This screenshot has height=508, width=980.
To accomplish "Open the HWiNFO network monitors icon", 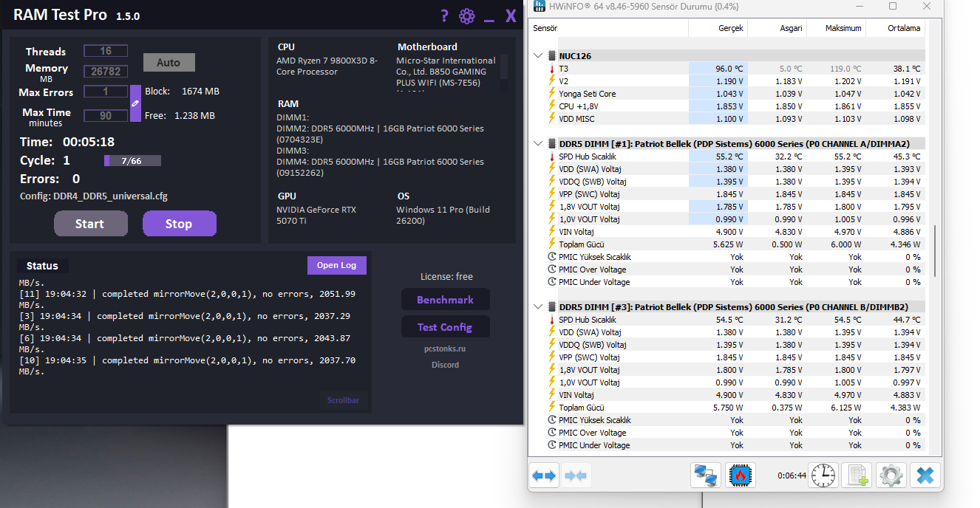I will click(x=706, y=476).
